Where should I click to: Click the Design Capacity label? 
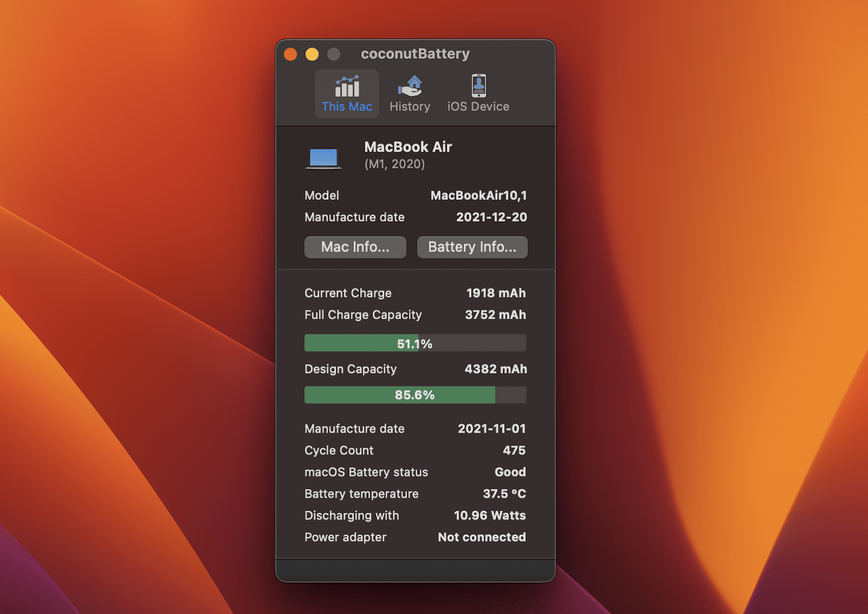351,369
